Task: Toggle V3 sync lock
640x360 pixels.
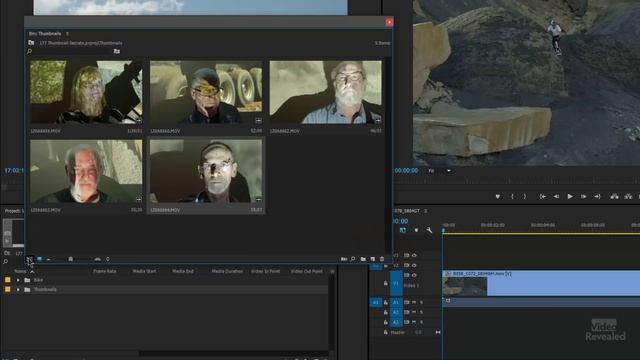Action: point(407,255)
